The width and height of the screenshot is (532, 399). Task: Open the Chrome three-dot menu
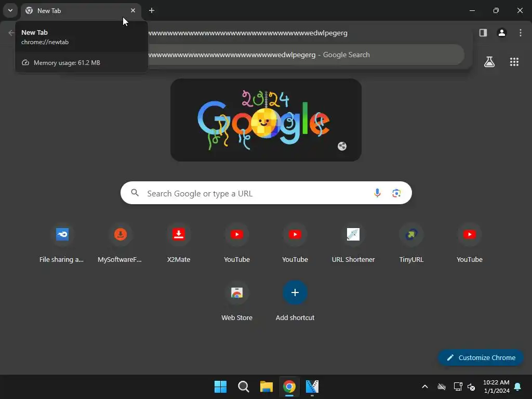(x=521, y=33)
